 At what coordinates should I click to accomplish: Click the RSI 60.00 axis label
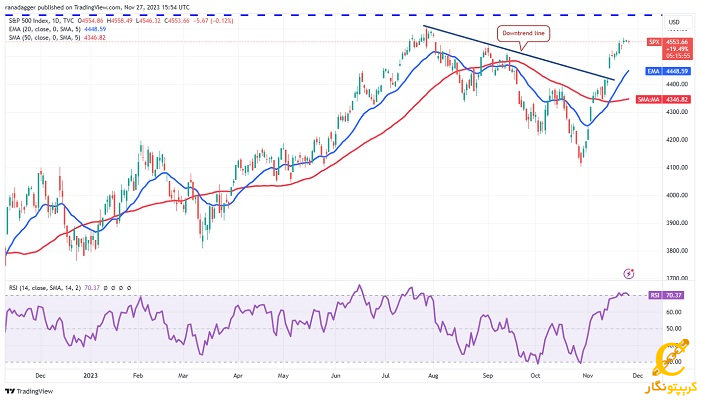coord(675,312)
